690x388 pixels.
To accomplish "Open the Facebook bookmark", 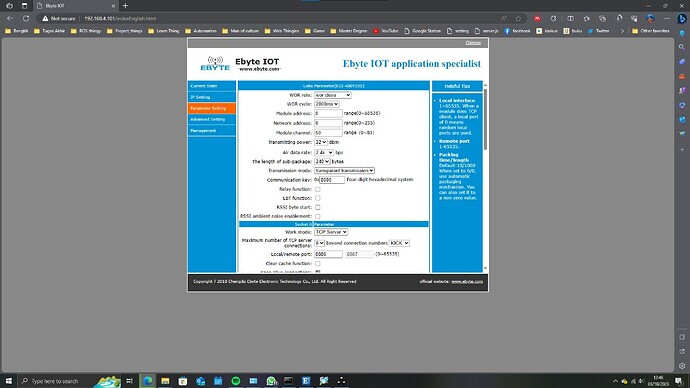I will [517, 31].
